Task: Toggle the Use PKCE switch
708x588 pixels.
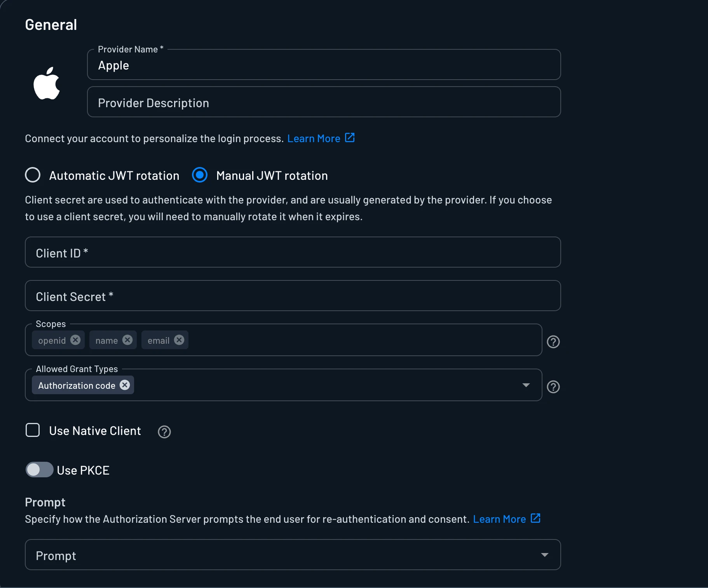Action: pyautogui.click(x=39, y=470)
